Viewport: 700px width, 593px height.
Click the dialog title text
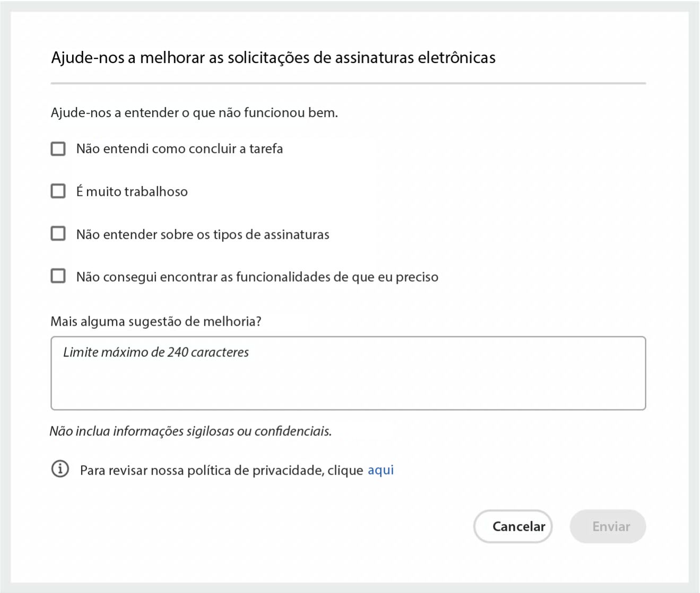pyautogui.click(x=273, y=58)
